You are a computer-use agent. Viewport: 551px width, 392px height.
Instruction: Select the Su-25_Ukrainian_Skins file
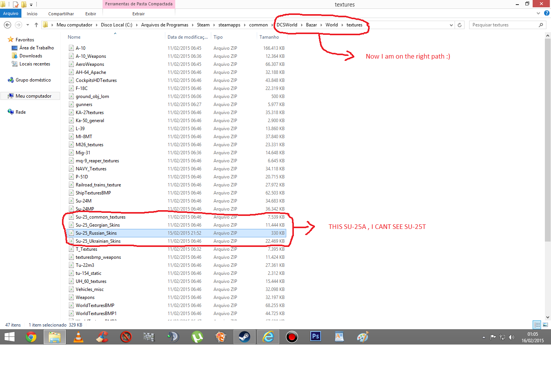(x=98, y=241)
